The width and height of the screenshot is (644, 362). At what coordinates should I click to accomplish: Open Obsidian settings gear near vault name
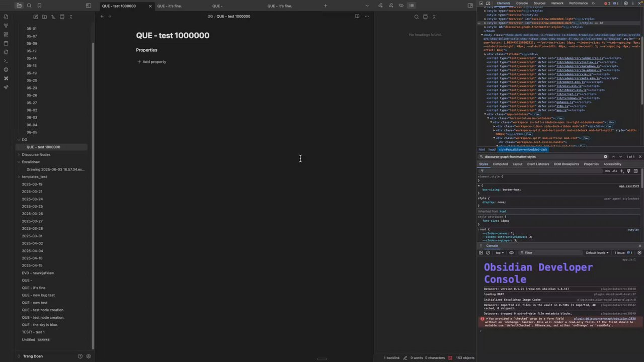89,356
